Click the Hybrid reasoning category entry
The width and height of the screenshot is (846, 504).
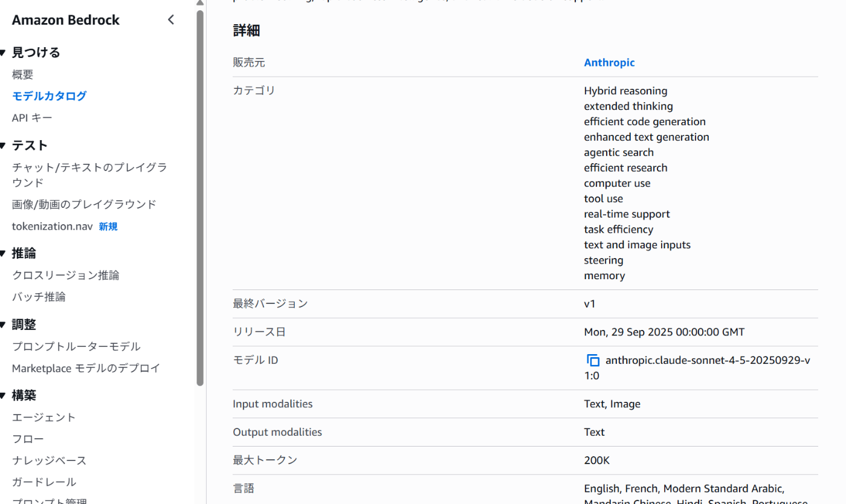click(x=625, y=91)
